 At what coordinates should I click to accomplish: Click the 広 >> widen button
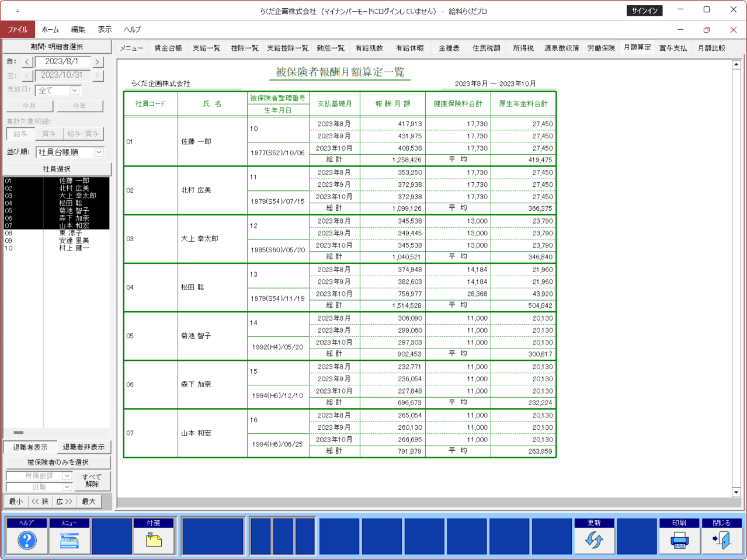pyautogui.click(x=64, y=502)
